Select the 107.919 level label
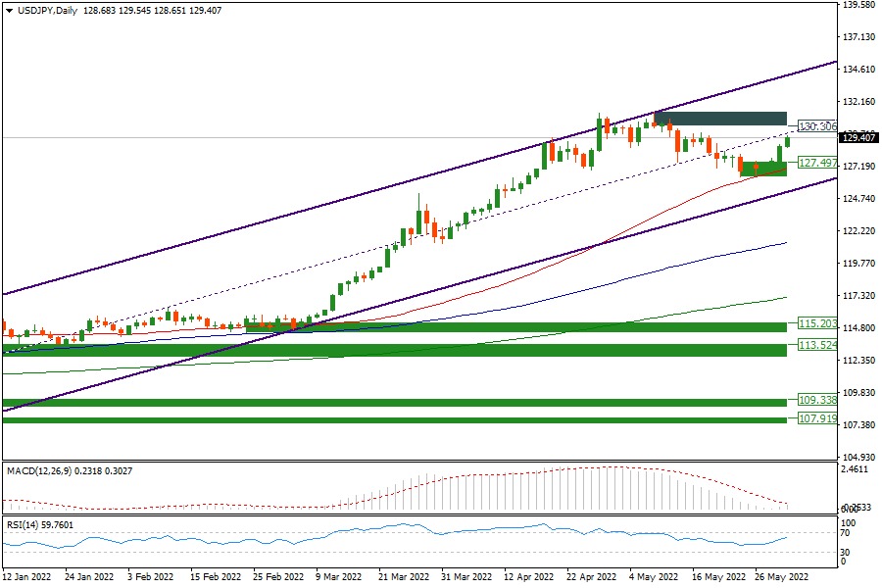This screenshot has height=588, width=882. pyautogui.click(x=817, y=418)
